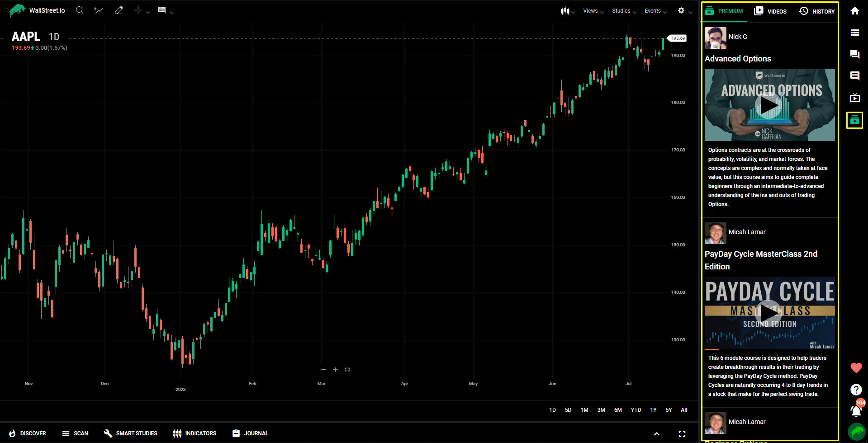Expand crosshair tool options arrow

(x=148, y=12)
